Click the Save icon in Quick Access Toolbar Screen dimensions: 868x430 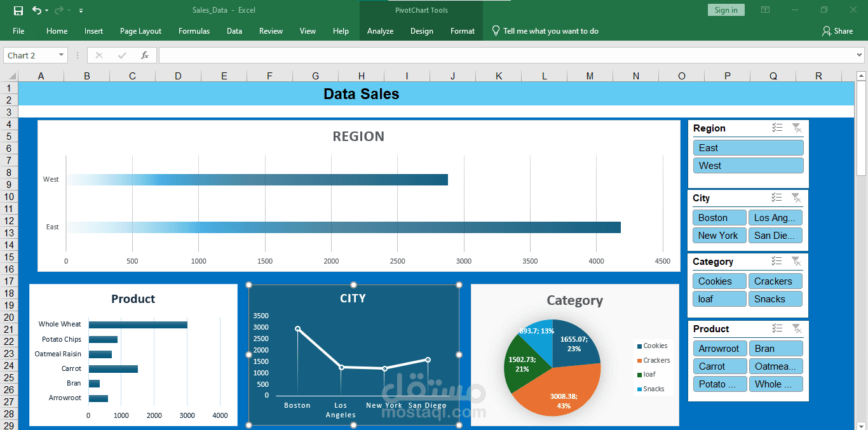[x=18, y=10]
